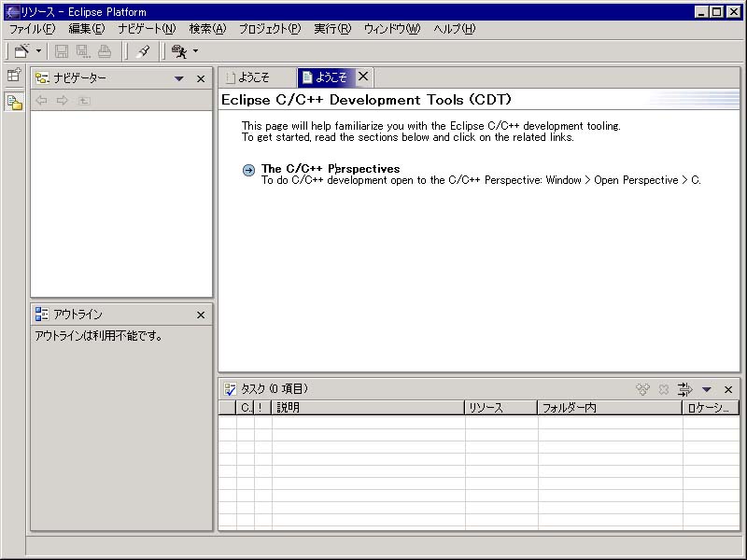747x560 pixels.
Task: Sort tasks by the リソース column header
Action: [501, 408]
